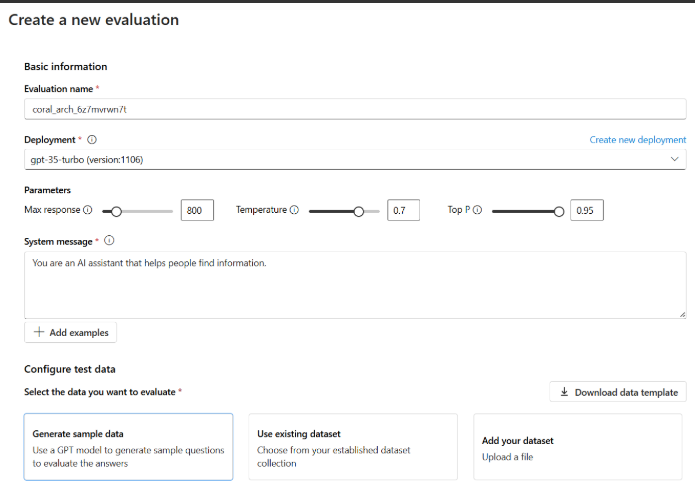
Task: Click the Temperature slider handle
Action: [359, 212]
